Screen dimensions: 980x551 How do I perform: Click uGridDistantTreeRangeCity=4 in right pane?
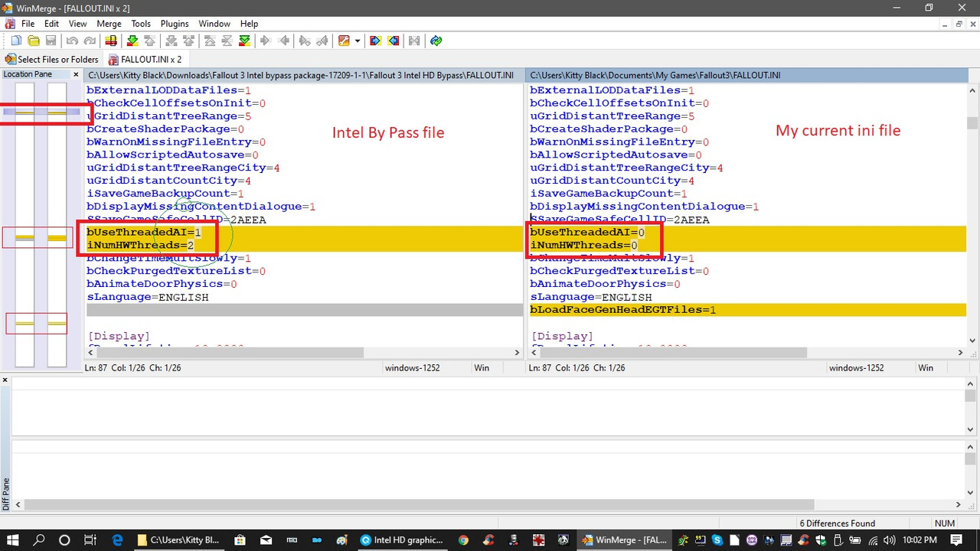pos(626,168)
